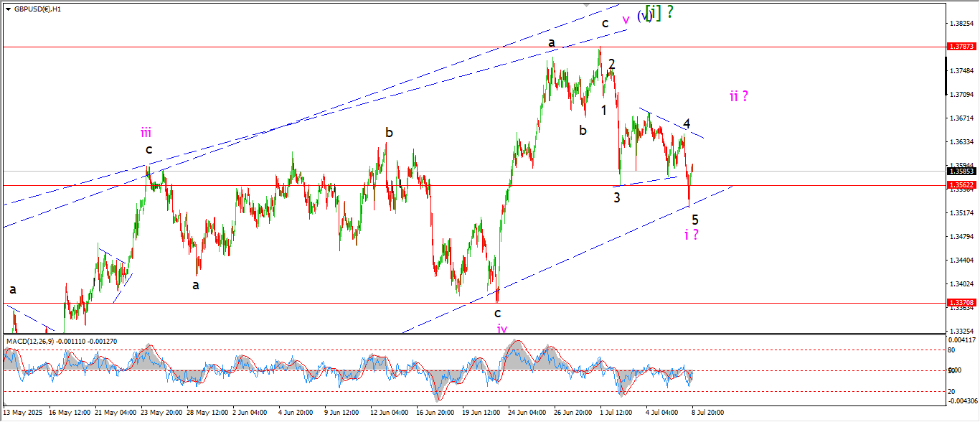This screenshot has height=422, width=980.
Task: Click the magenta 'iv' label at chart bottom
Action: click(502, 328)
